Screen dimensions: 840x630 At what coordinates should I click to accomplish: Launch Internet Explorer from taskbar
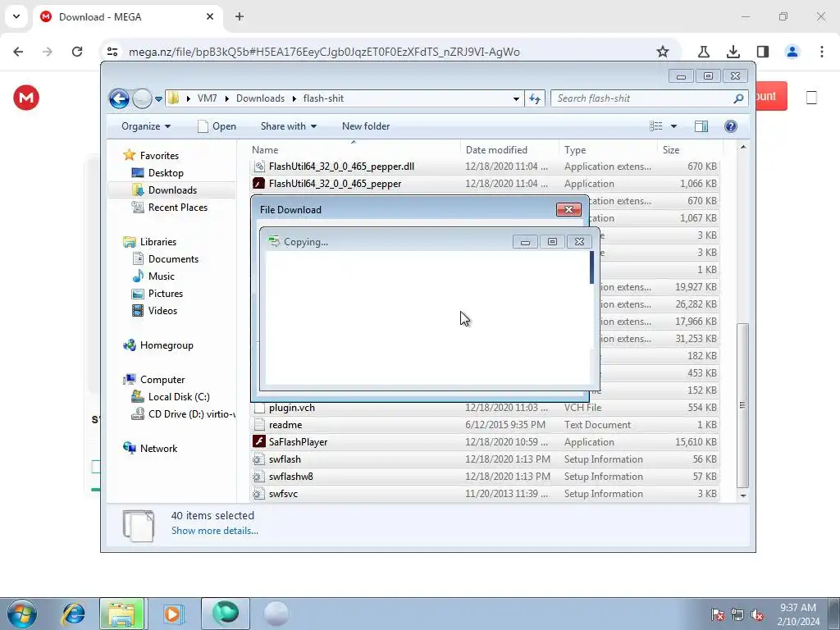[73, 614]
